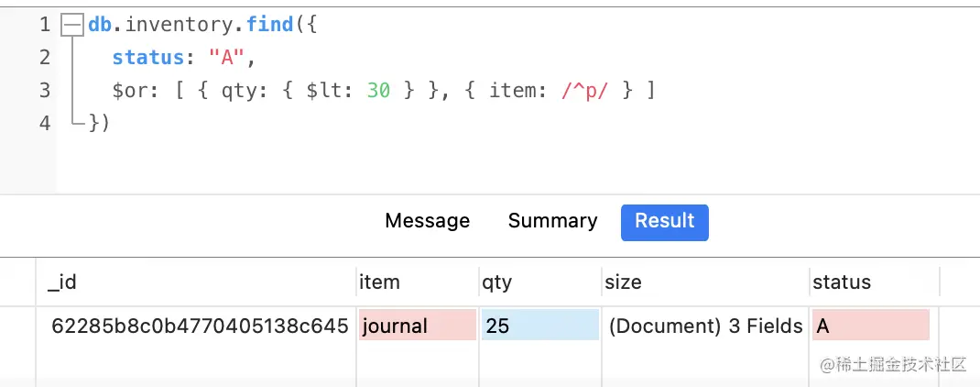Click the status key in line 2
The width and height of the screenshot is (980, 387).
(x=147, y=58)
